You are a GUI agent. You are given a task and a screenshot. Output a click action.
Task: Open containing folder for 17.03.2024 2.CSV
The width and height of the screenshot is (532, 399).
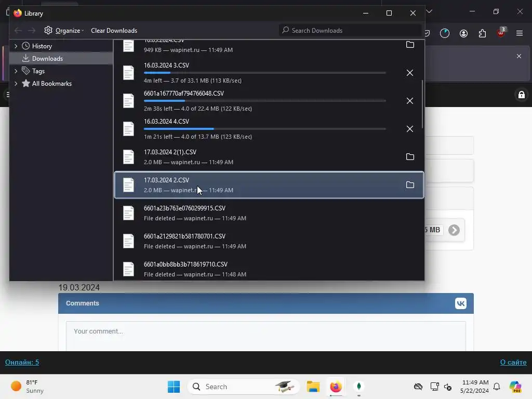(x=410, y=185)
